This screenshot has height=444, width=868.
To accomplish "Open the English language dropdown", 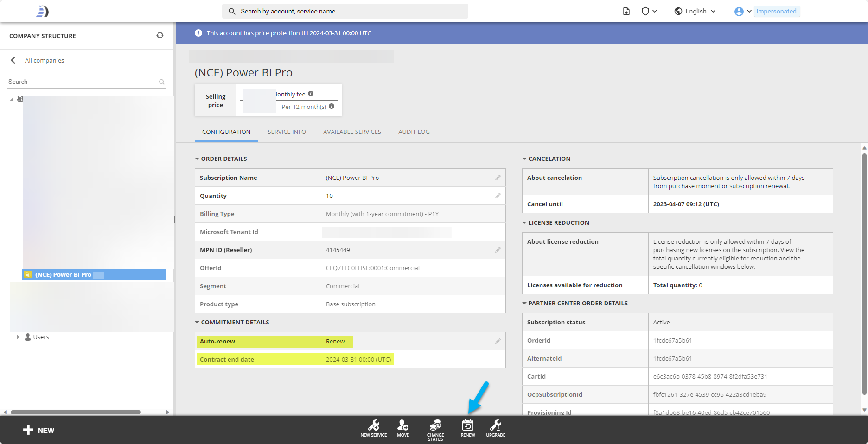I will tap(695, 11).
